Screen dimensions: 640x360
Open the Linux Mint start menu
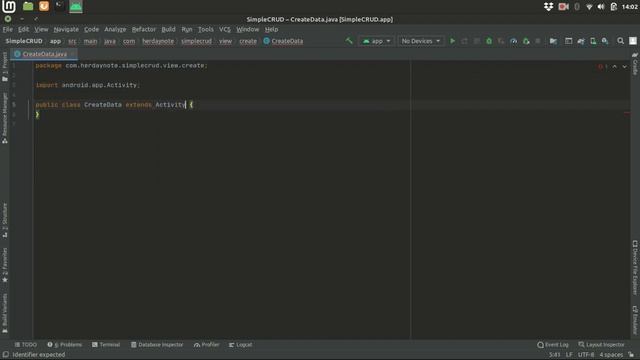point(9,6)
